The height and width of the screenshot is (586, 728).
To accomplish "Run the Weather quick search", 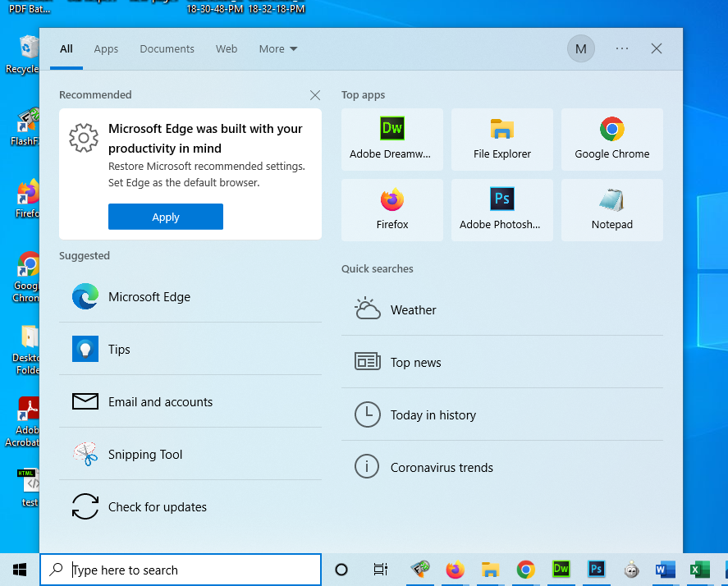I will pyautogui.click(x=502, y=309).
